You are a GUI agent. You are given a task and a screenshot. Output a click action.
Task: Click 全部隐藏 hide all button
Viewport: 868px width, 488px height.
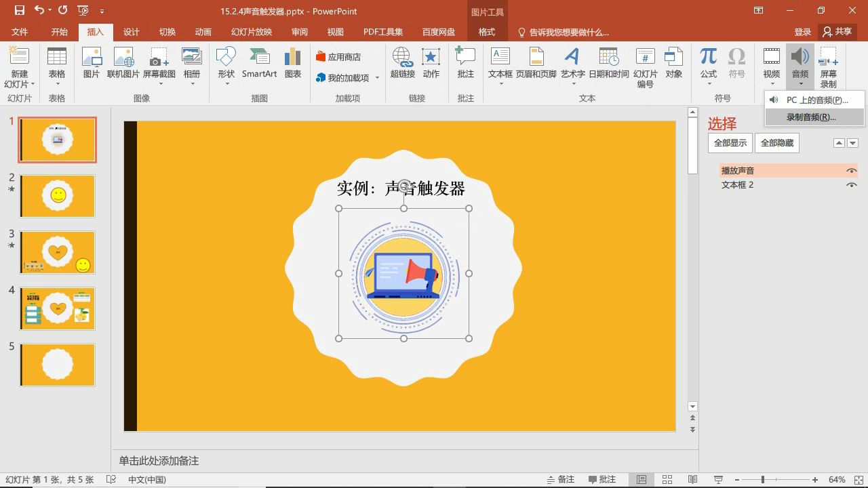click(777, 143)
